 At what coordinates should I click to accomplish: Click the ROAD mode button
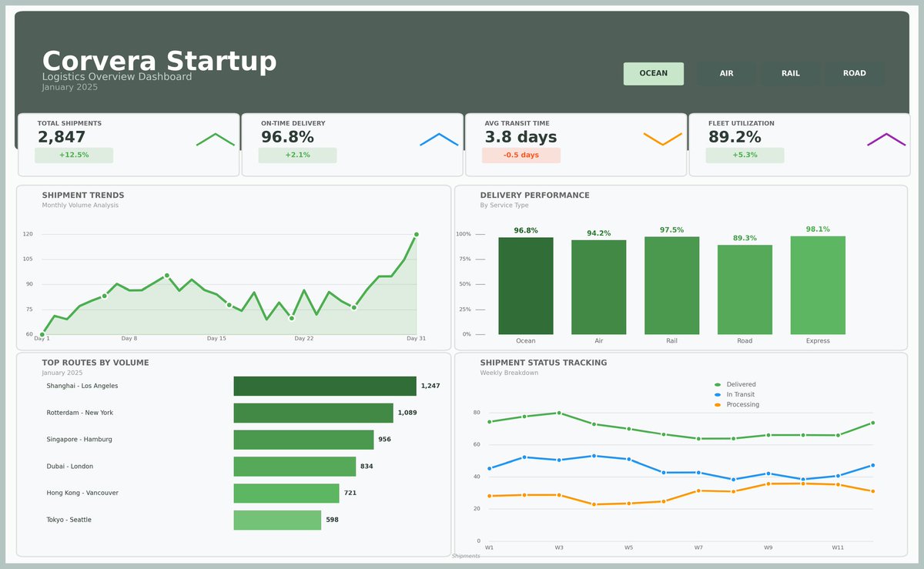coord(855,73)
